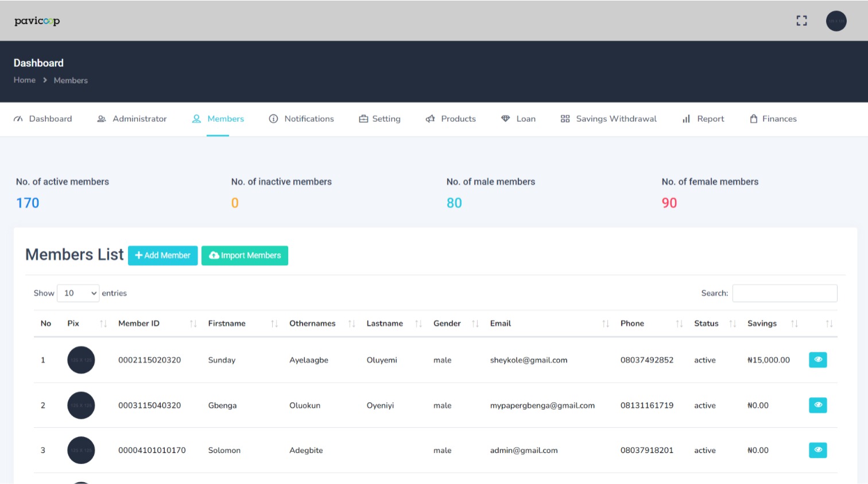Click phone number 08037918201
Image resolution: width=868 pixels, height=484 pixels.
[647, 450]
